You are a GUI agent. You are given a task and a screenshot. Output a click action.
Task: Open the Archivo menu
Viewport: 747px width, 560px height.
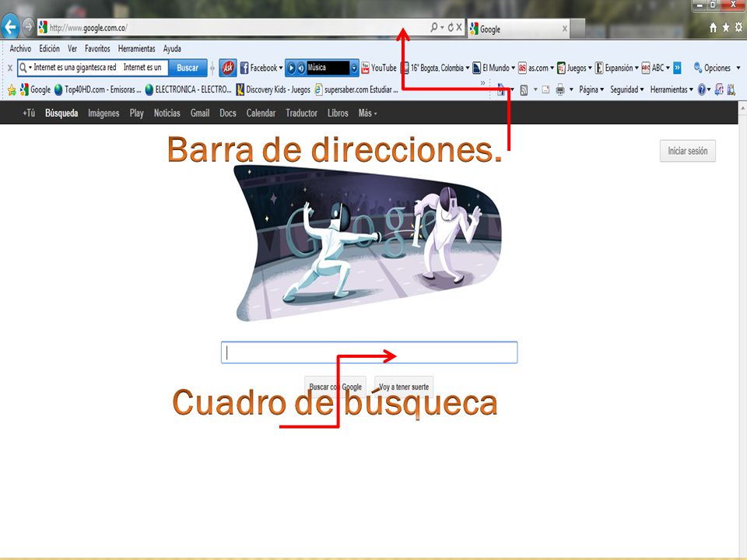tap(20, 48)
